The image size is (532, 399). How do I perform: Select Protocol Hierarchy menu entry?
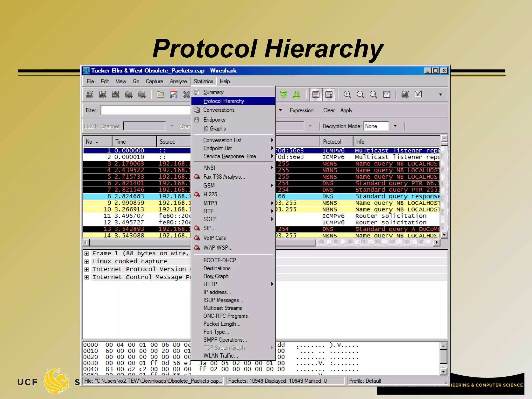(x=233, y=101)
